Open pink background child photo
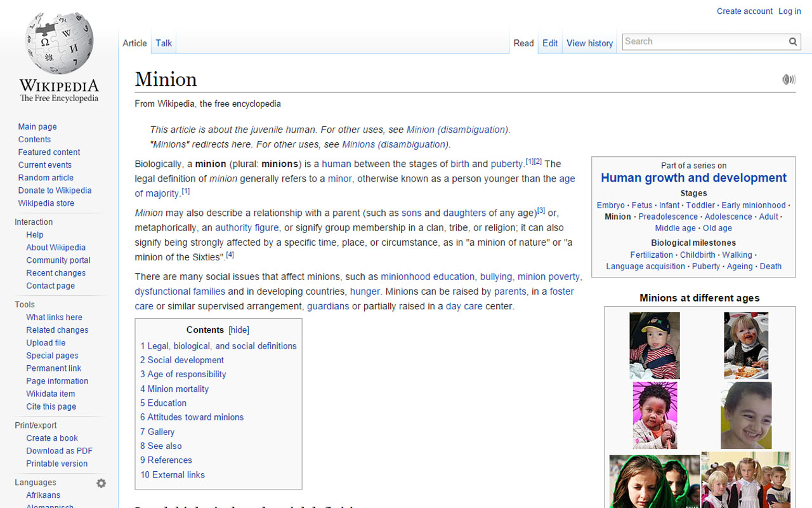The width and height of the screenshot is (812, 508). pos(655,415)
